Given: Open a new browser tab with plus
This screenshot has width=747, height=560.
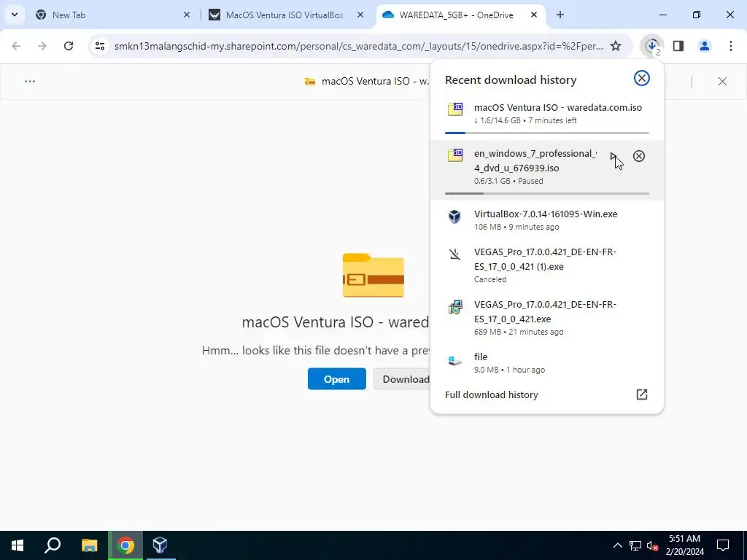Looking at the screenshot, I should tap(560, 15).
